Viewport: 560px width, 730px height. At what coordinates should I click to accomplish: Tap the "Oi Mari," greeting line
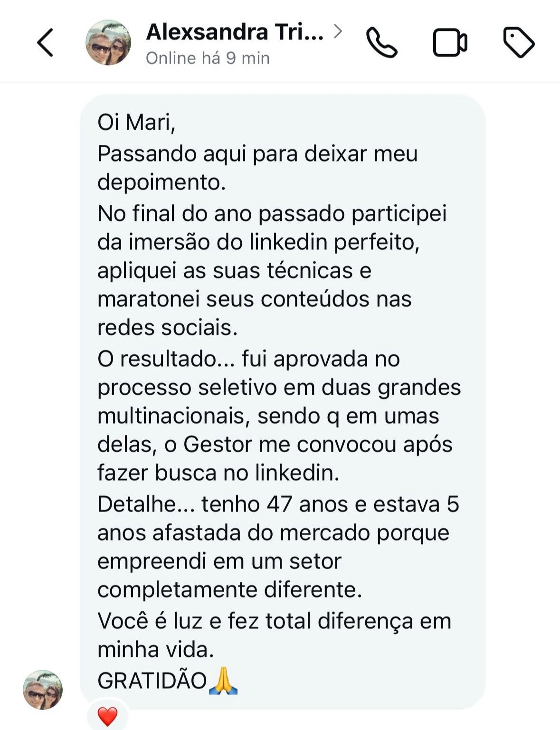[136, 123]
